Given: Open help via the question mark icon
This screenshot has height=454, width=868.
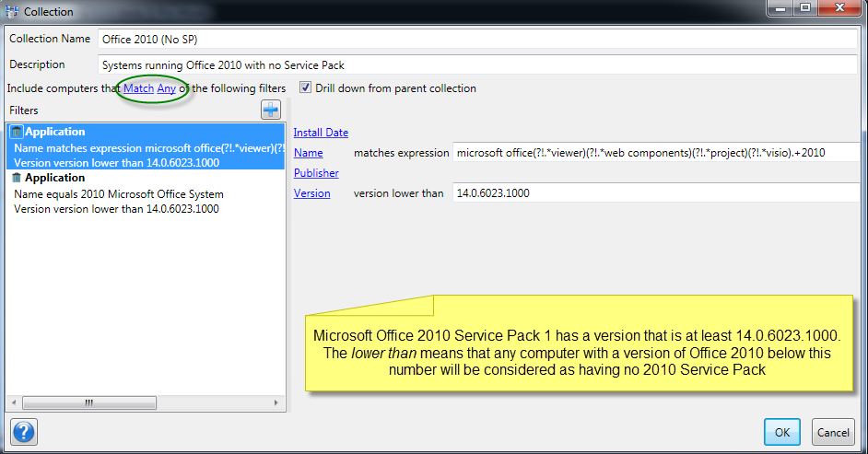Looking at the screenshot, I should [24, 432].
